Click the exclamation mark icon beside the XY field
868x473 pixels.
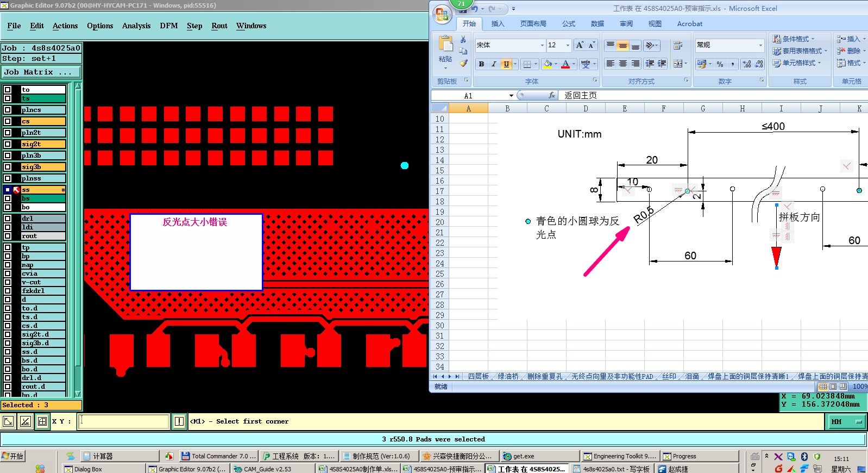pos(179,421)
